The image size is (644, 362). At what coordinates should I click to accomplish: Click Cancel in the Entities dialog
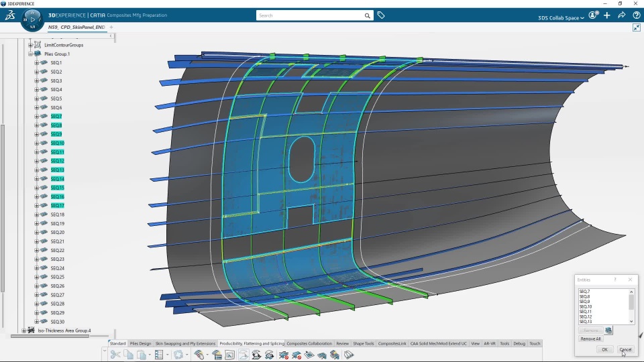(625, 349)
